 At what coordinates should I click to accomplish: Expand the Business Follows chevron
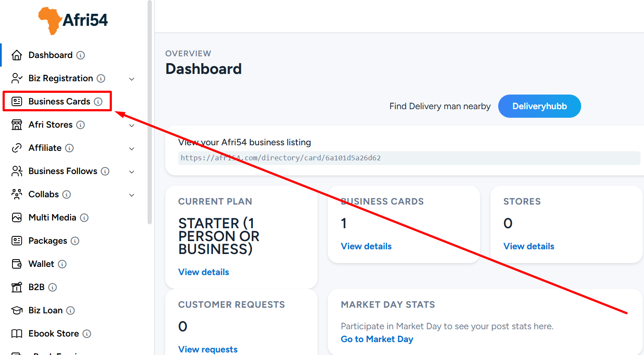point(132,171)
